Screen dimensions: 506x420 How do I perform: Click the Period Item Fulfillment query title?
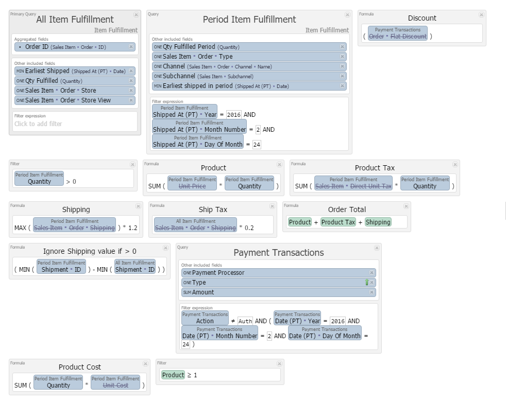249,20
